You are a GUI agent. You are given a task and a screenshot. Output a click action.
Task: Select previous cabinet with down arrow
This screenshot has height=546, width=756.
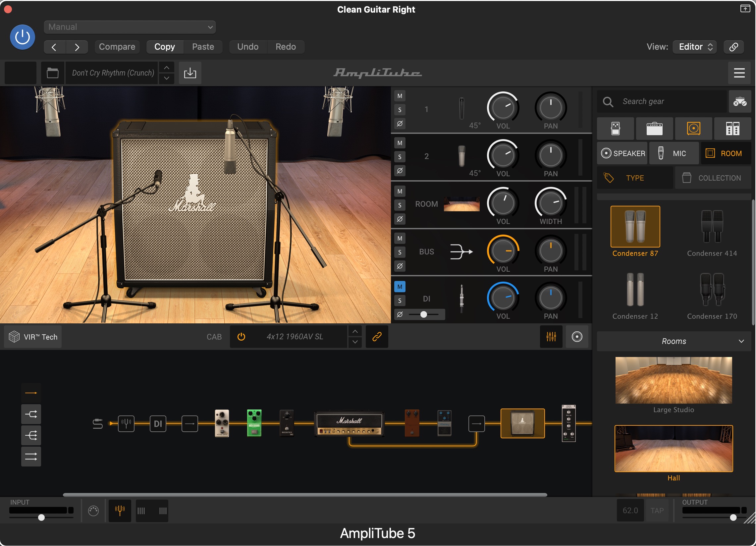point(355,342)
